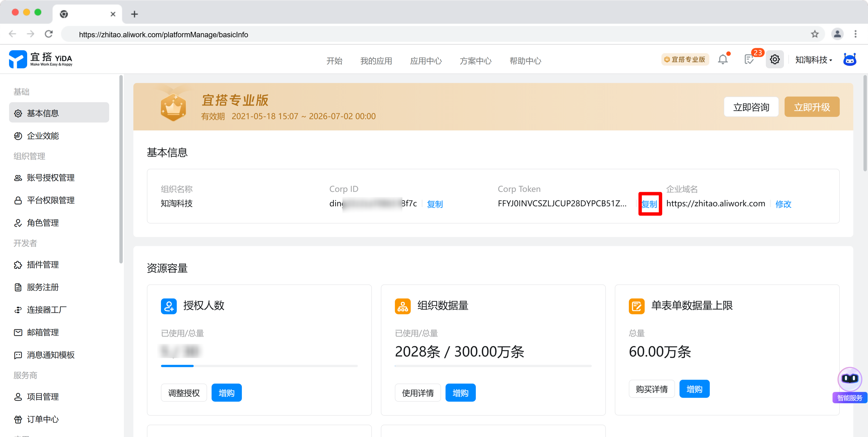Screen dimensions: 868x437
Task: Reload the page
Action: point(49,34)
